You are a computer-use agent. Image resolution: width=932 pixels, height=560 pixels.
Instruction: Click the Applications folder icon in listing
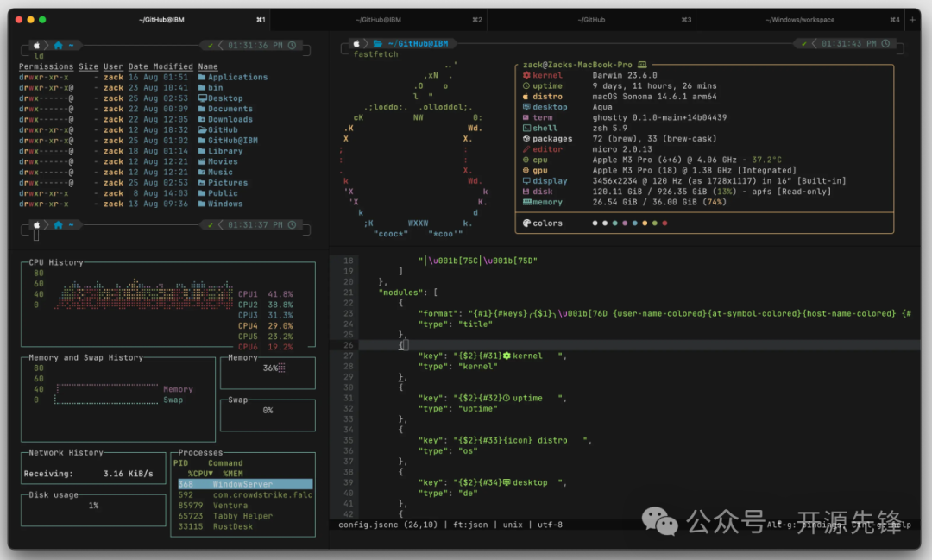201,78
